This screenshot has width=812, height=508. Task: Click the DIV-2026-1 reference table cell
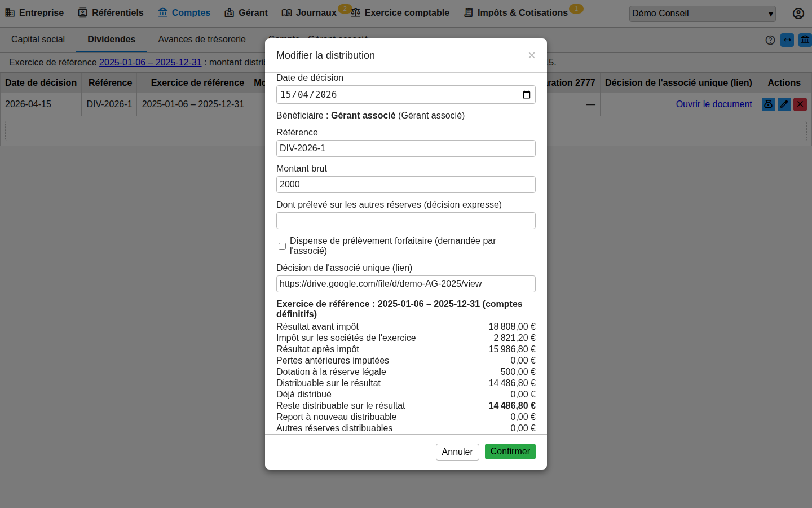click(109, 104)
